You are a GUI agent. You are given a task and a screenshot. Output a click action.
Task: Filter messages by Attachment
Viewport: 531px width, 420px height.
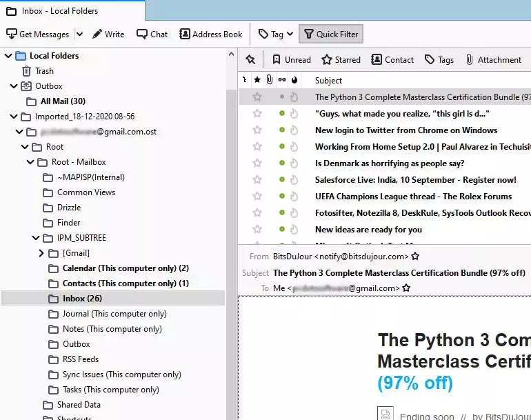point(493,60)
